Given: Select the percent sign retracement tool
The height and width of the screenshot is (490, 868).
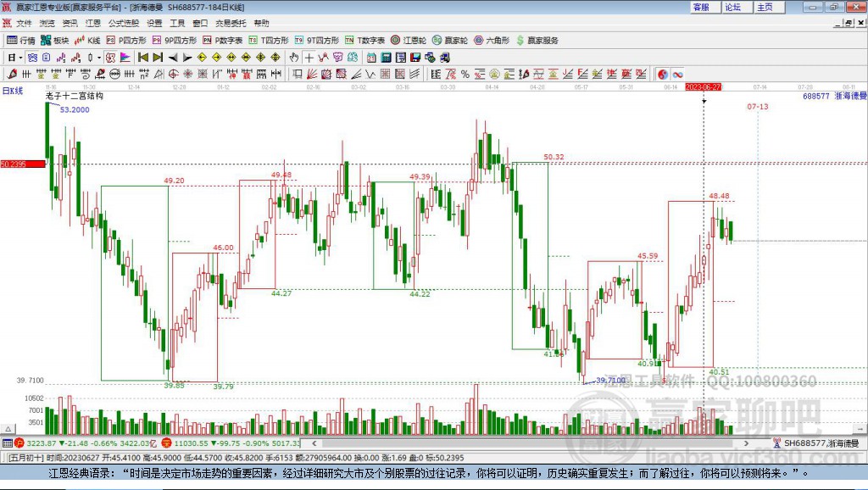Looking at the screenshot, I should pyautogui.click(x=465, y=75).
